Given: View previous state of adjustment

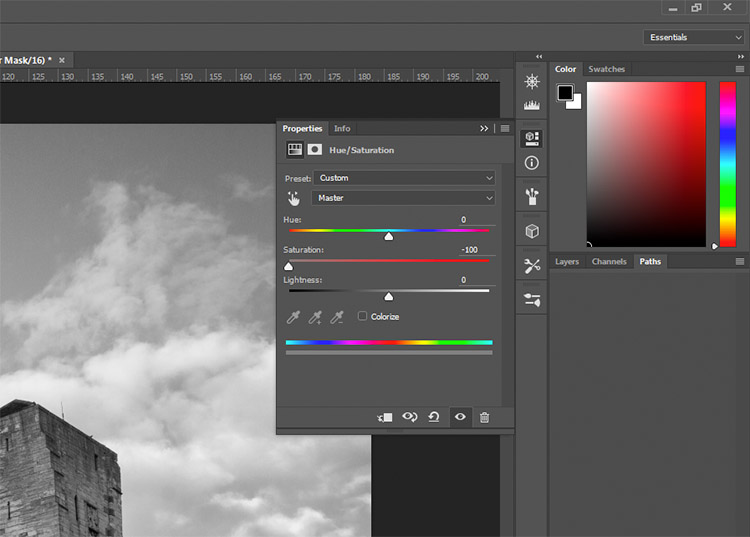Looking at the screenshot, I should point(410,417).
